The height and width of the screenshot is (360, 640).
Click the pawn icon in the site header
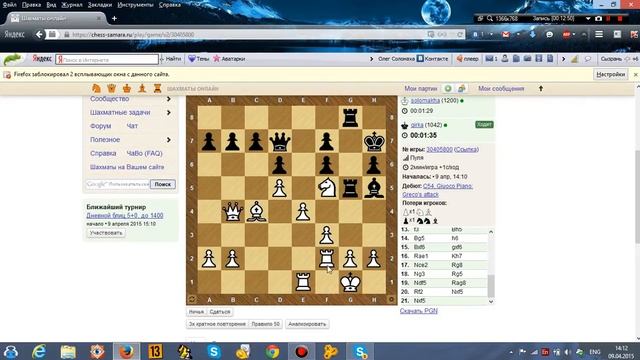click(x=142, y=88)
